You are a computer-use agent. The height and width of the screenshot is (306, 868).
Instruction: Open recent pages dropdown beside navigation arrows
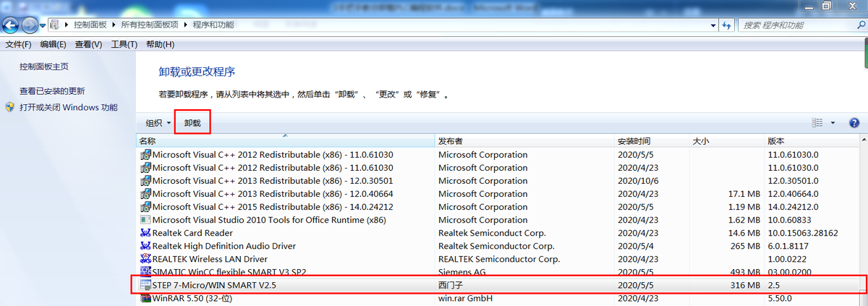point(43,25)
